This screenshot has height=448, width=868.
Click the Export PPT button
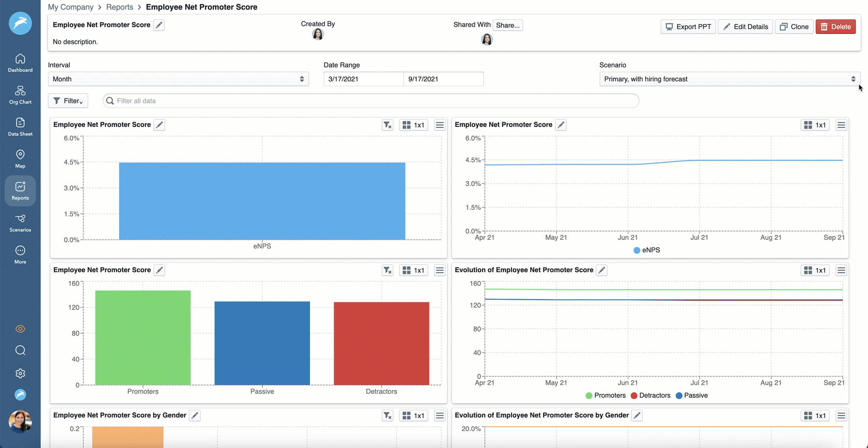click(688, 27)
